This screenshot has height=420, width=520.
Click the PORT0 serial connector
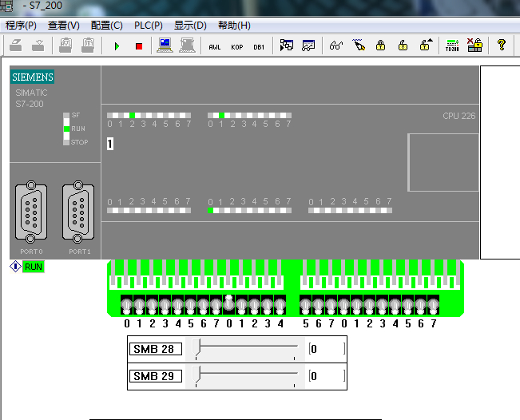[x=31, y=212]
